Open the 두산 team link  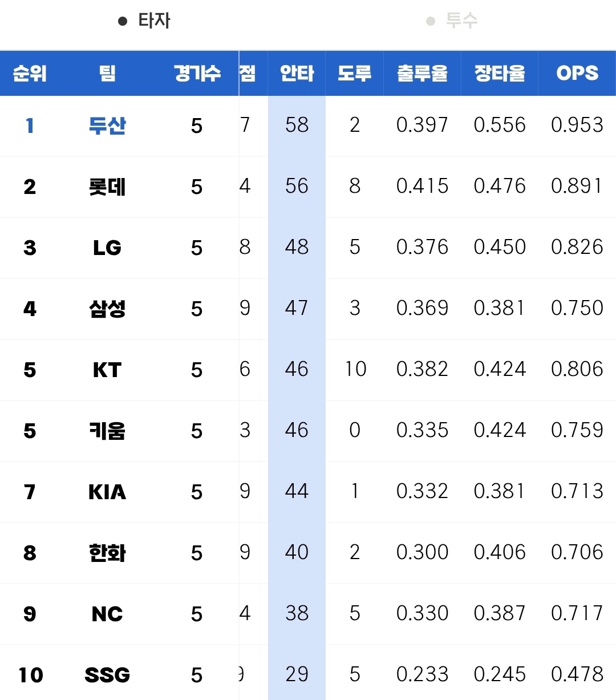[107, 126]
